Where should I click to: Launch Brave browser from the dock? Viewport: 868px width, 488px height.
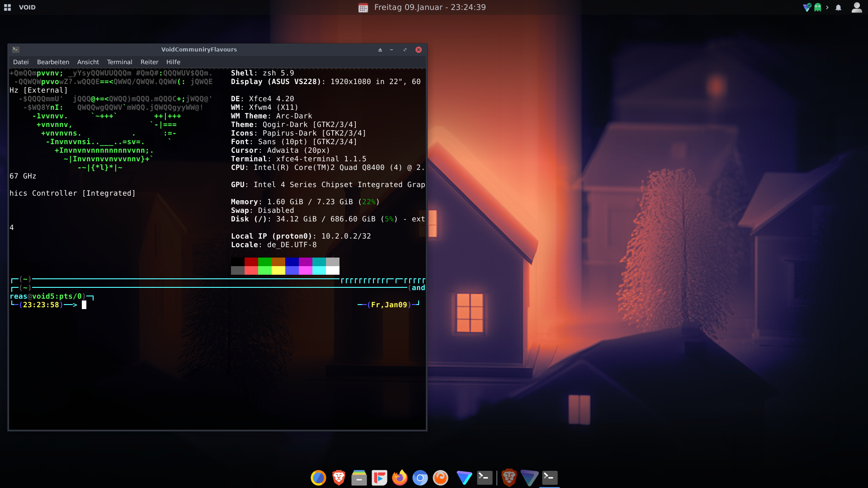pos(339,478)
